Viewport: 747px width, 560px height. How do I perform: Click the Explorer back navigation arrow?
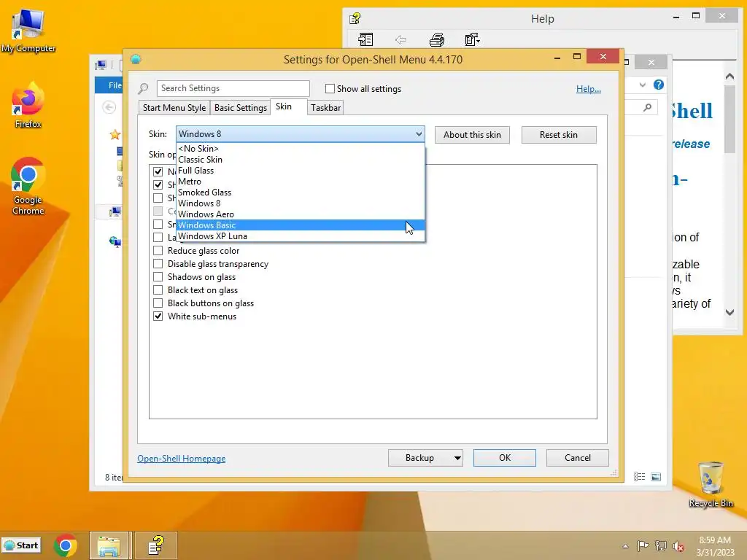point(109,107)
